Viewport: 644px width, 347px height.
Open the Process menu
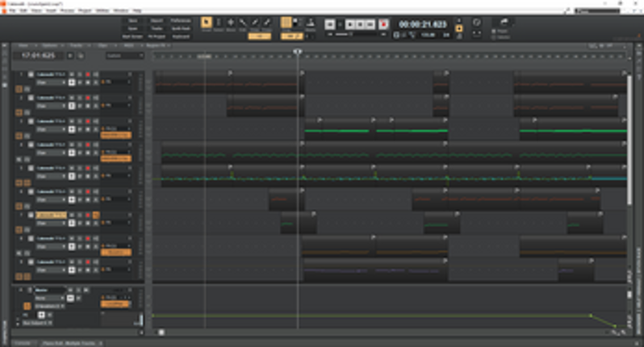click(x=67, y=10)
